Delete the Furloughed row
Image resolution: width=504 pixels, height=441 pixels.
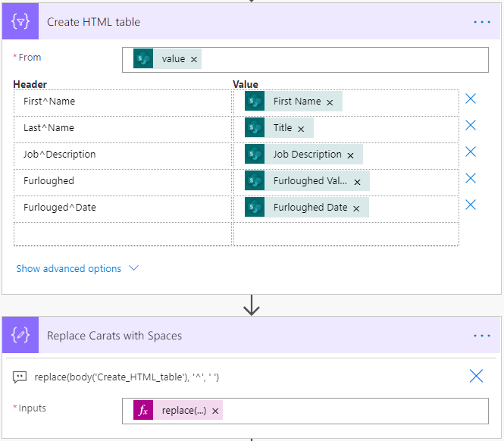pyautogui.click(x=471, y=178)
